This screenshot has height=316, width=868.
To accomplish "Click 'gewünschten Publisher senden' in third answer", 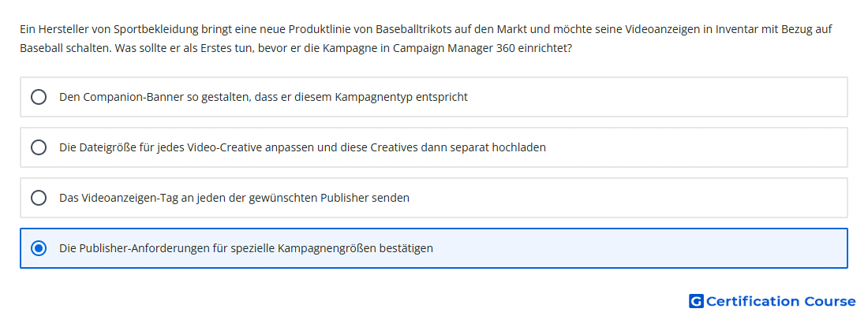I will coord(337,198).
